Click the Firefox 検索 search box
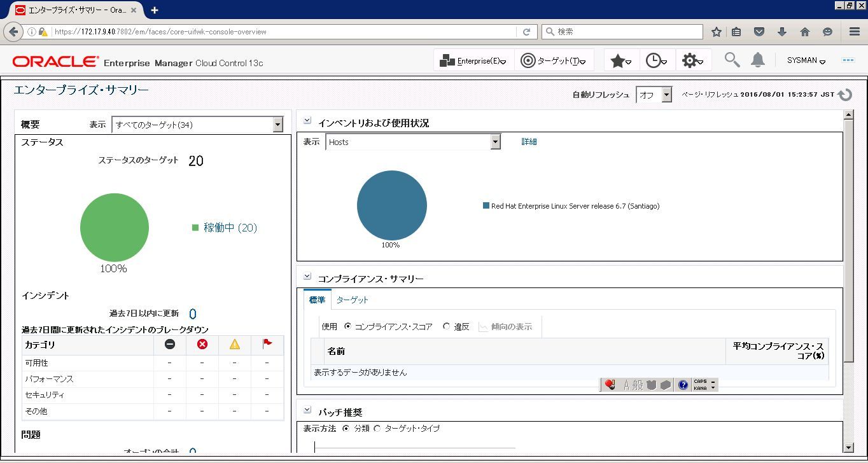 coord(622,32)
